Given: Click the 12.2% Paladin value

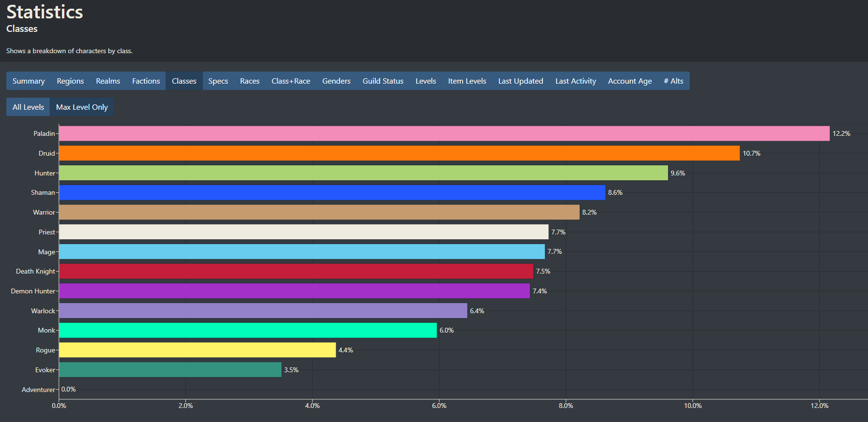Looking at the screenshot, I should (x=841, y=133).
